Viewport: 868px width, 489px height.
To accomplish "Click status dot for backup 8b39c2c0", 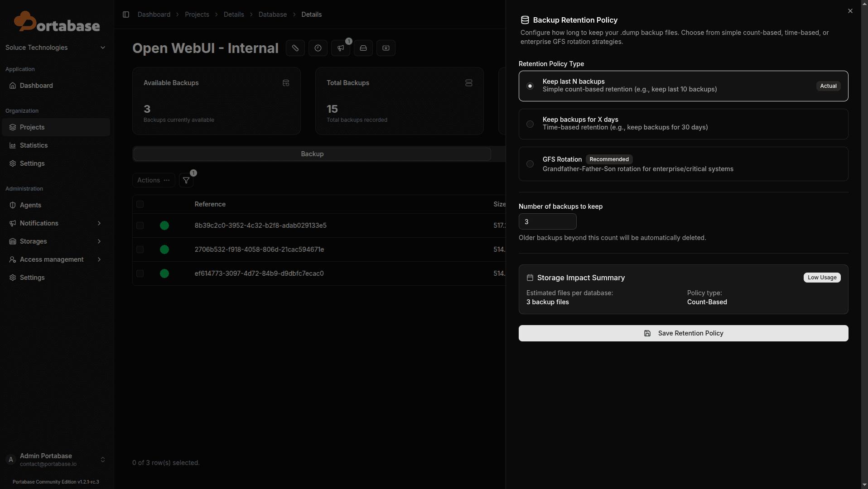I will [x=164, y=225].
